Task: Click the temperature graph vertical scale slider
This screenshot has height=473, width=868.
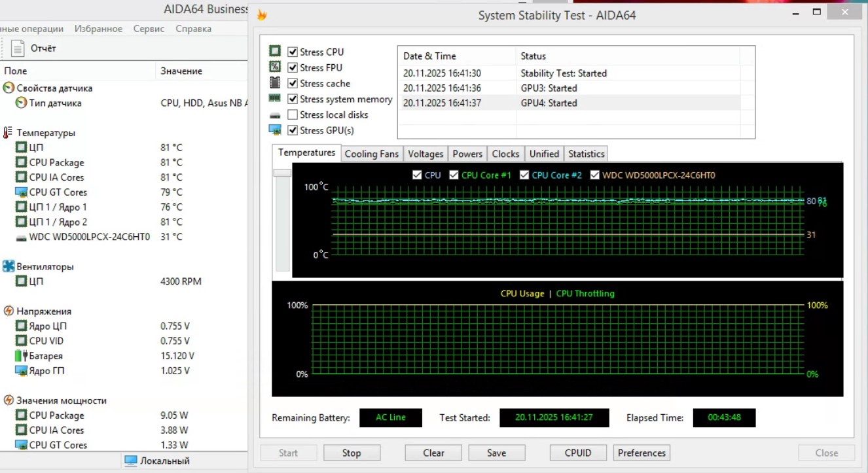Action: pos(282,173)
